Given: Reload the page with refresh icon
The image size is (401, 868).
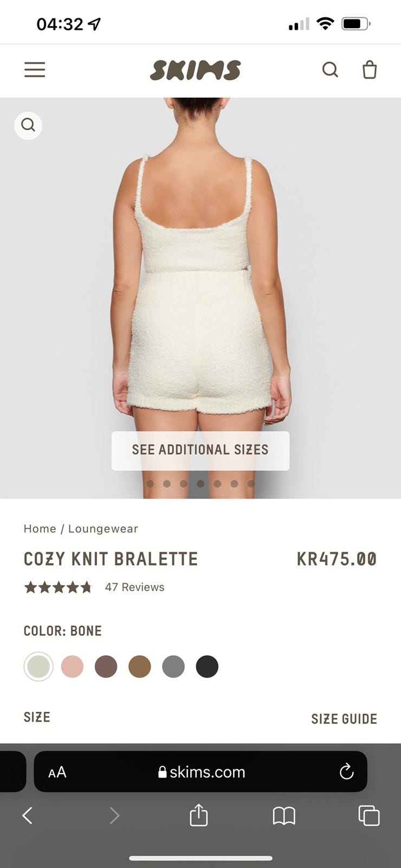Looking at the screenshot, I should coord(346,771).
